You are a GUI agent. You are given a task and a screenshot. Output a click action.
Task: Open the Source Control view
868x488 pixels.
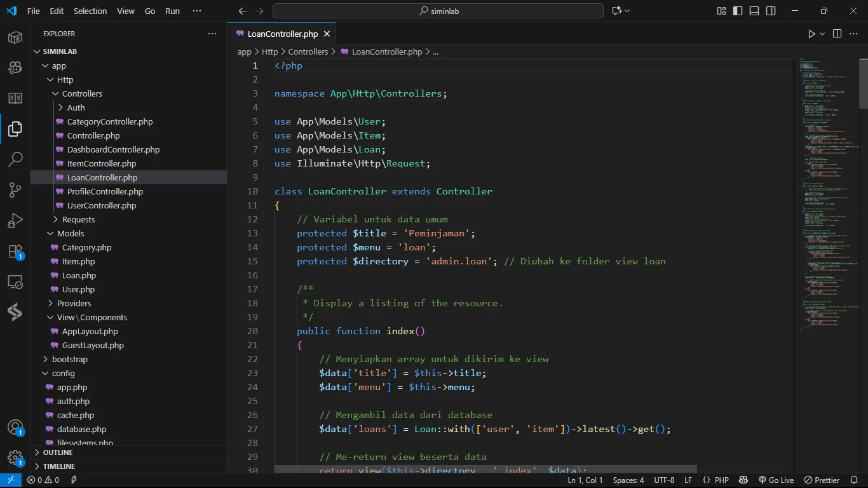15,190
